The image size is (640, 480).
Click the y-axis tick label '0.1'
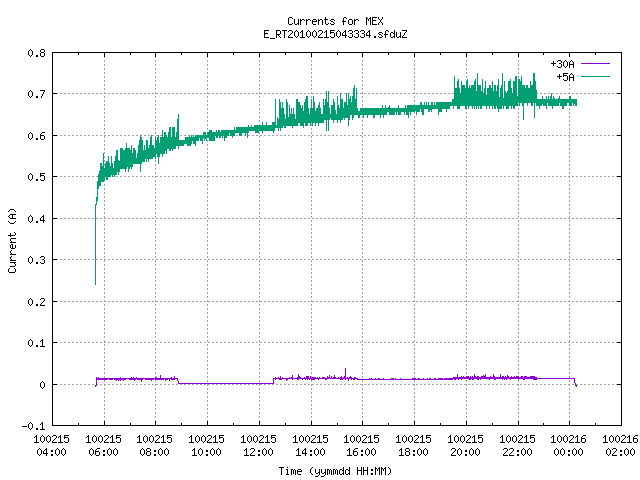click(36, 343)
